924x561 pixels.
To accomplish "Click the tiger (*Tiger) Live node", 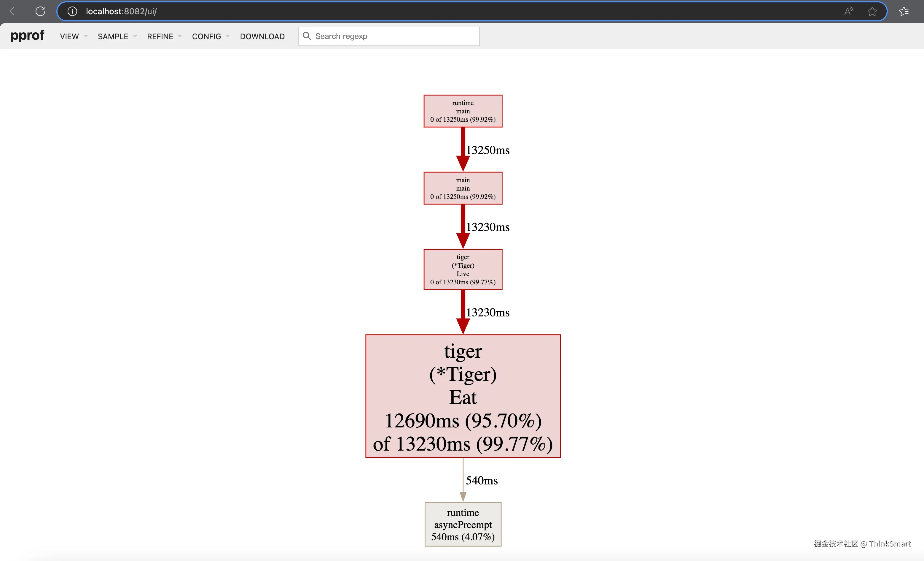I will [x=463, y=270].
